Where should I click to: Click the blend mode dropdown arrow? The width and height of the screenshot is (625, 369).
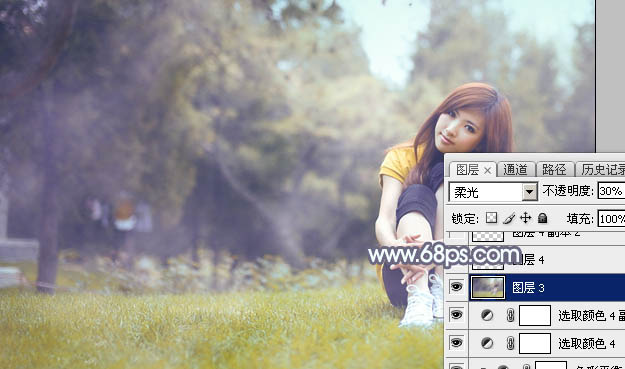click(530, 192)
